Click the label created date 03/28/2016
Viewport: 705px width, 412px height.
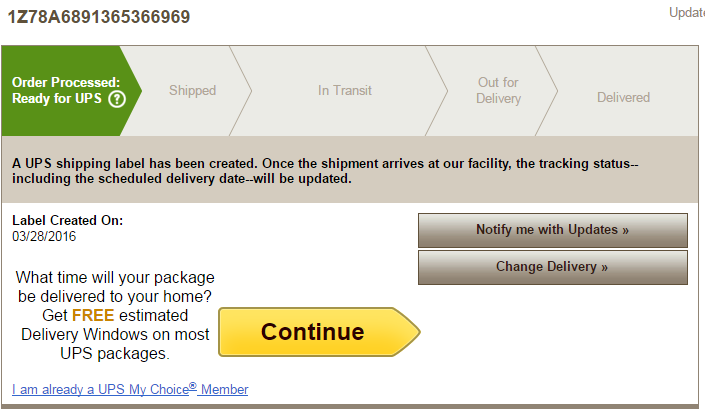pos(44,236)
